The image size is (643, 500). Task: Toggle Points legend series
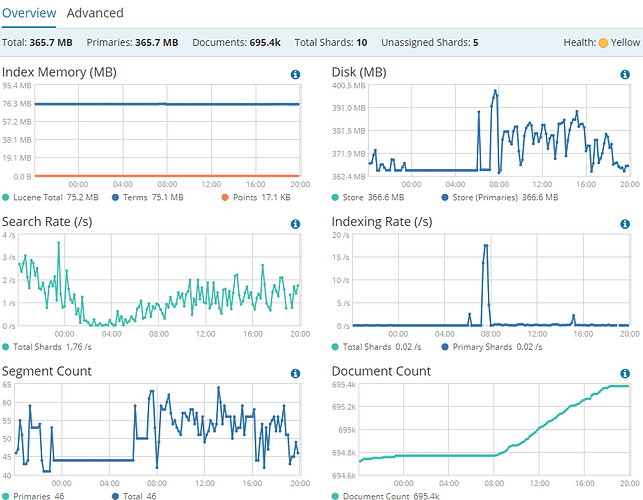tap(256, 197)
